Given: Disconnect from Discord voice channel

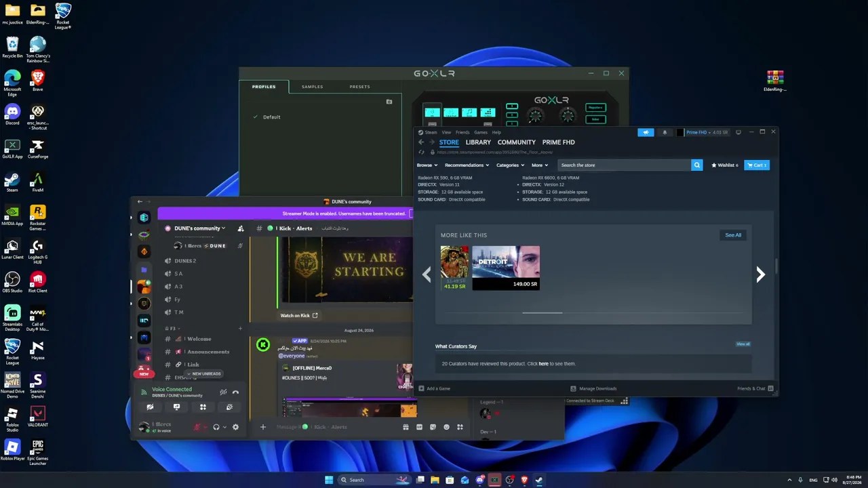Looking at the screenshot, I should [x=235, y=392].
